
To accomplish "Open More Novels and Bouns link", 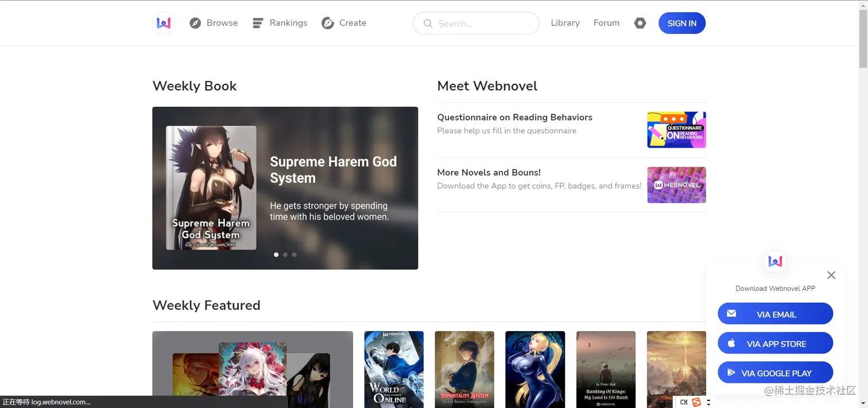I will [489, 172].
